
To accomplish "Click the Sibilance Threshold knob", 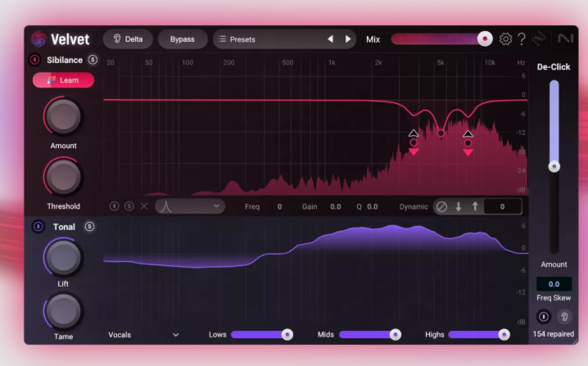I will (x=63, y=177).
